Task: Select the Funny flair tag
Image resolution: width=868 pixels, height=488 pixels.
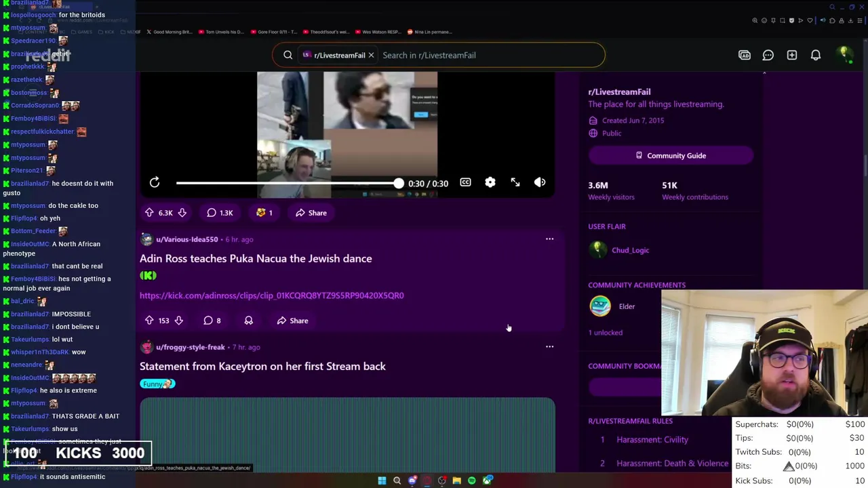Action: click(157, 384)
